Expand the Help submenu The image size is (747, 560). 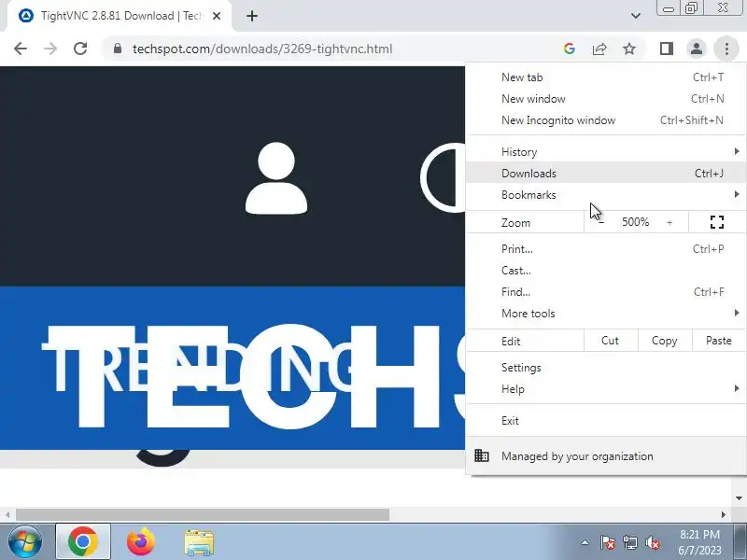coord(605,389)
